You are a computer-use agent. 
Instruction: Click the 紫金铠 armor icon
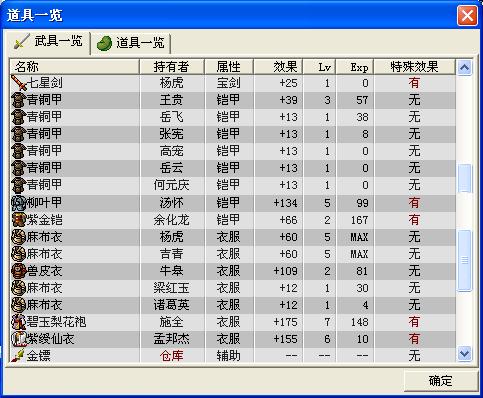click(x=18, y=220)
